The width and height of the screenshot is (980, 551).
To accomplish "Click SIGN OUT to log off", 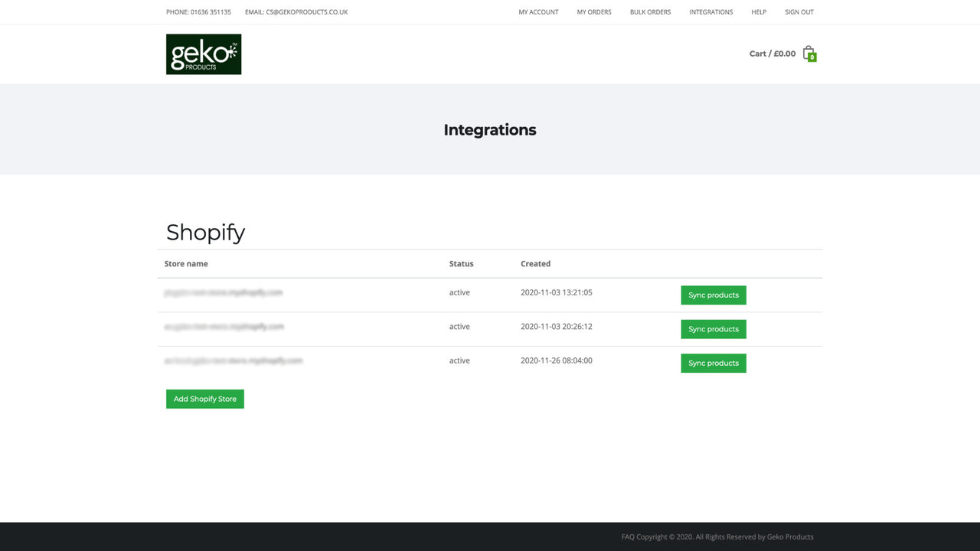I will pos(799,11).
